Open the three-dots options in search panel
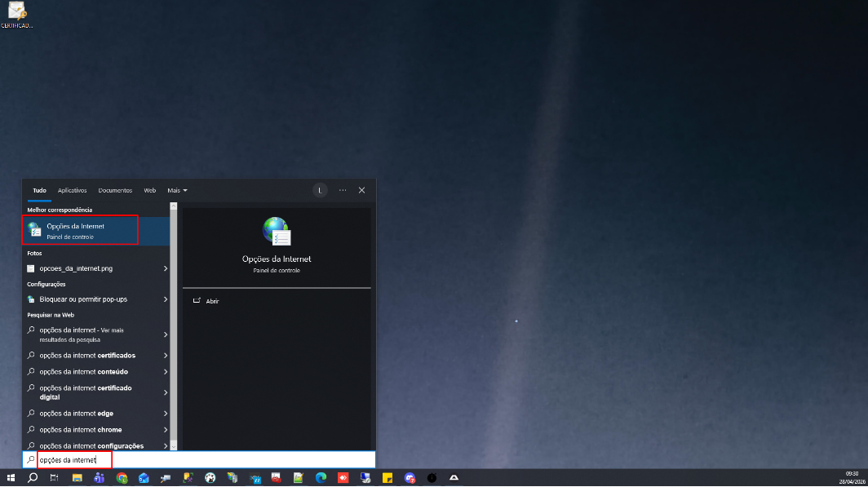This screenshot has width=868, height=487. point(343,190)
